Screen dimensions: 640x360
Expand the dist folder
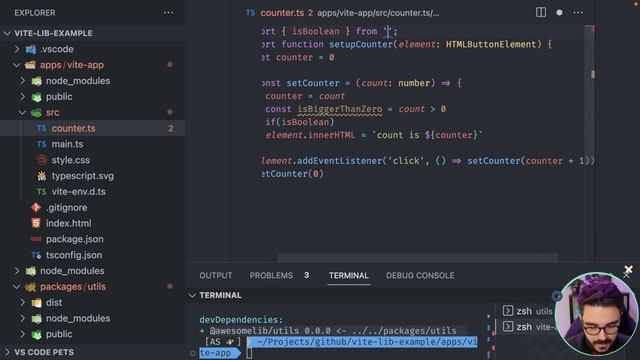pyautogui.click(x=23, y=302)
